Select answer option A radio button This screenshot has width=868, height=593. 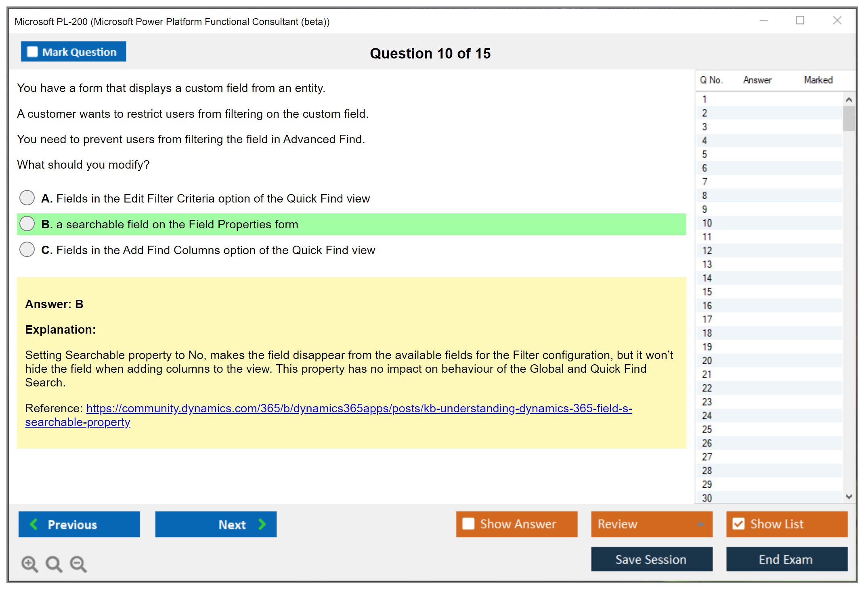click(27, 198)
